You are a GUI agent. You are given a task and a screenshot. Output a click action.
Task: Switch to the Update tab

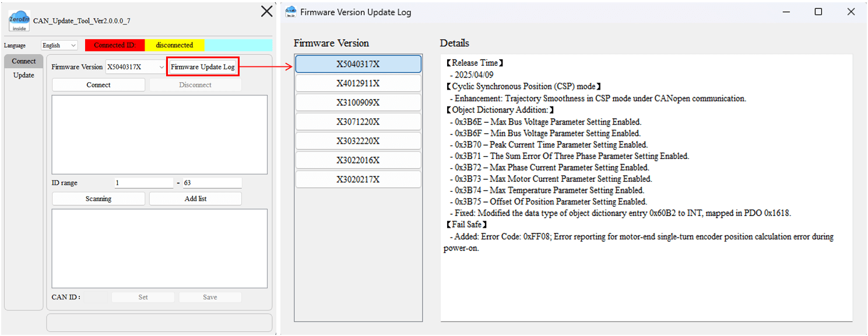tap(24, 75)
